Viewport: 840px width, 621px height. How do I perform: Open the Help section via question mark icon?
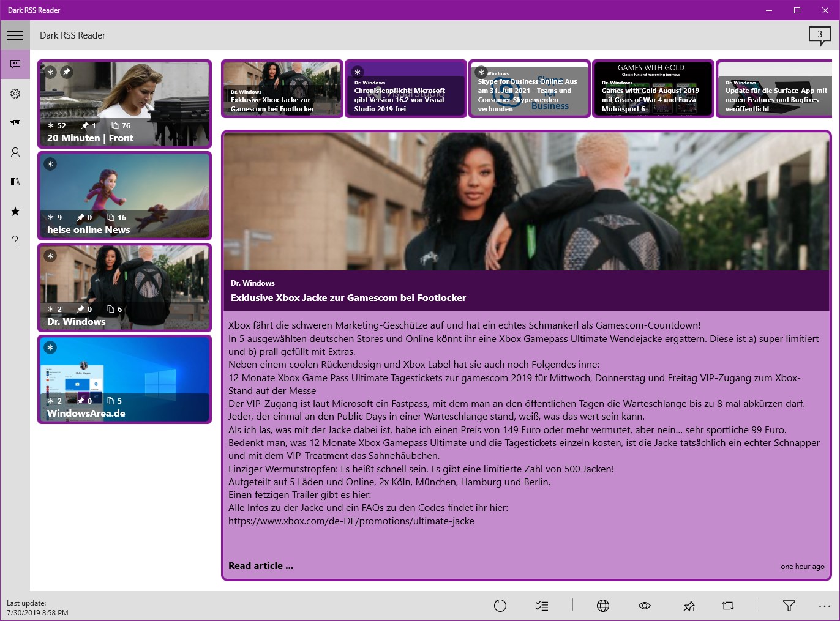tap(15, 240)
